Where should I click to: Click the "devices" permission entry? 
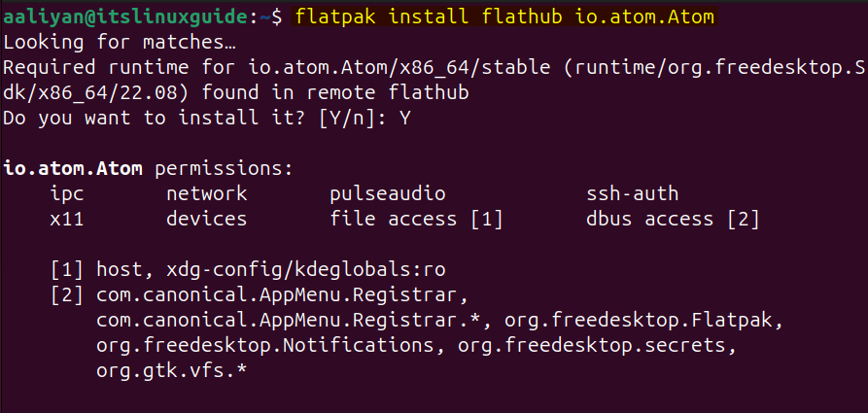click(206, 220)
